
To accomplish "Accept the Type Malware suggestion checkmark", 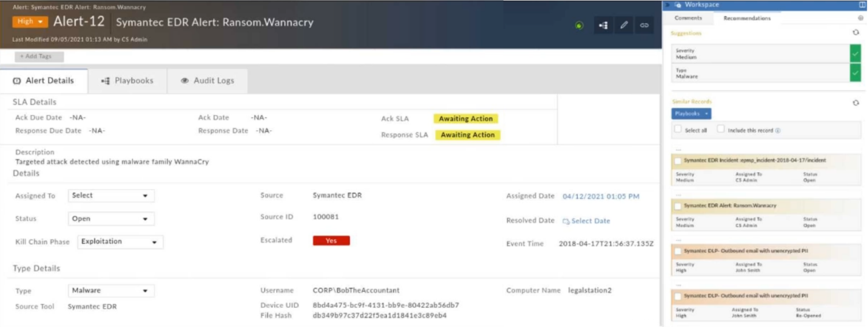I will click(855, 73).
